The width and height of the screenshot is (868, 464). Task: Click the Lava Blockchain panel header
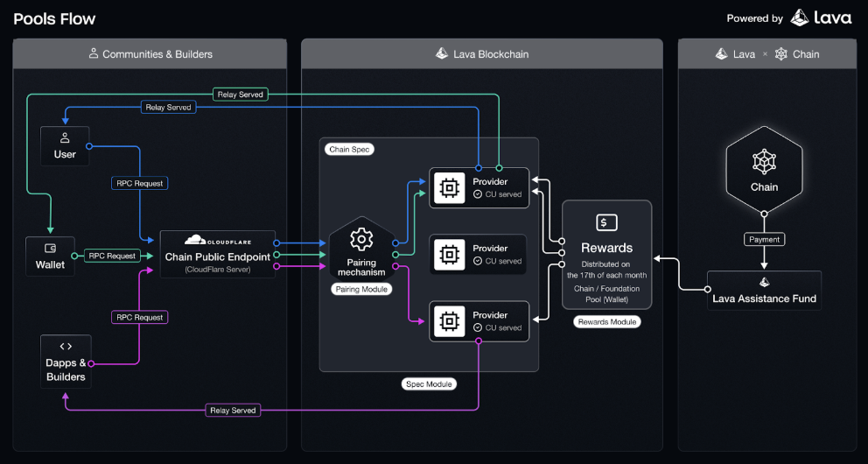tap(481, 54)
